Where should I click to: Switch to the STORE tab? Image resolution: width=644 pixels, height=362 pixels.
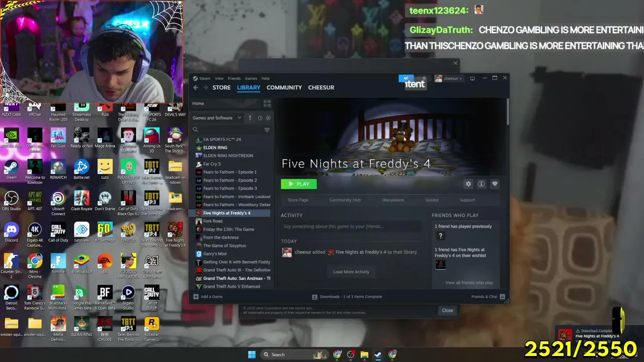coord(221,87)
